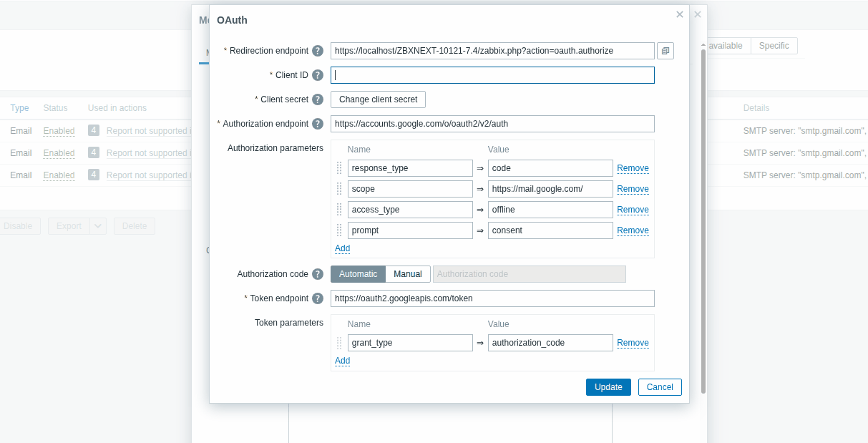Remove the scope authorization parameter
The height and width of the screenshot is (443, 868).
pos(633,189)
